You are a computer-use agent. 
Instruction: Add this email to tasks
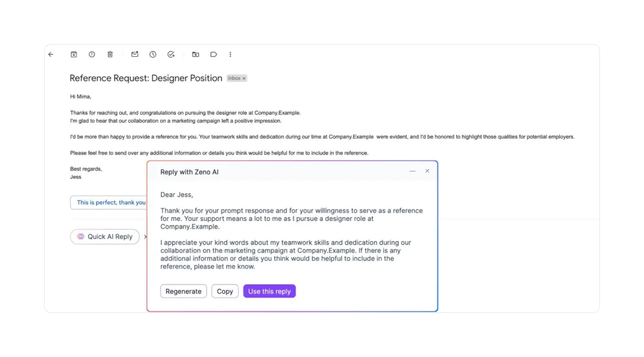click(171, 54)
